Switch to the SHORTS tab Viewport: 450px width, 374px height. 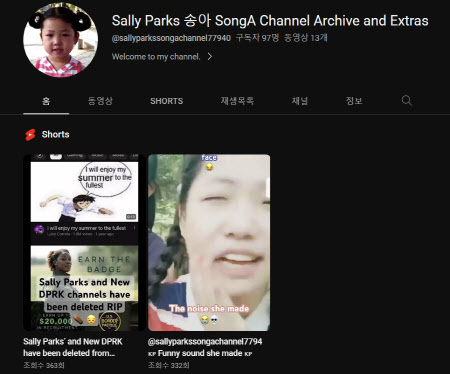coord(167,101)
